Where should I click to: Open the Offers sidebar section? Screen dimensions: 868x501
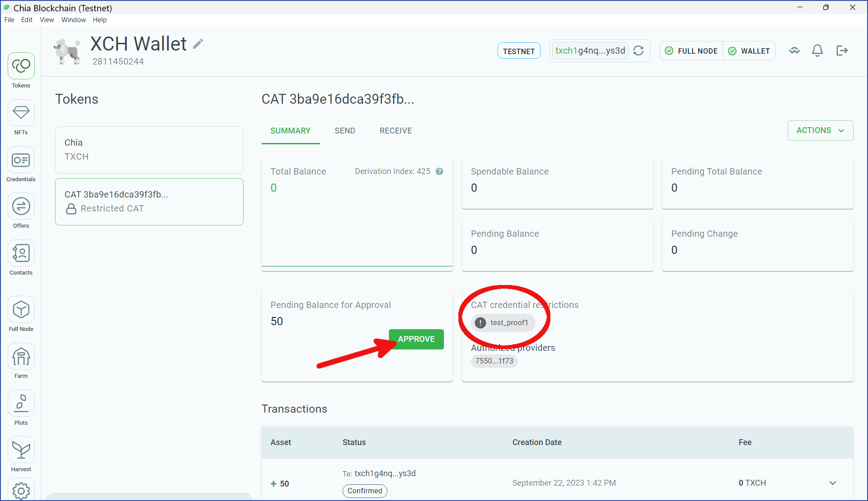pos(21,211)
